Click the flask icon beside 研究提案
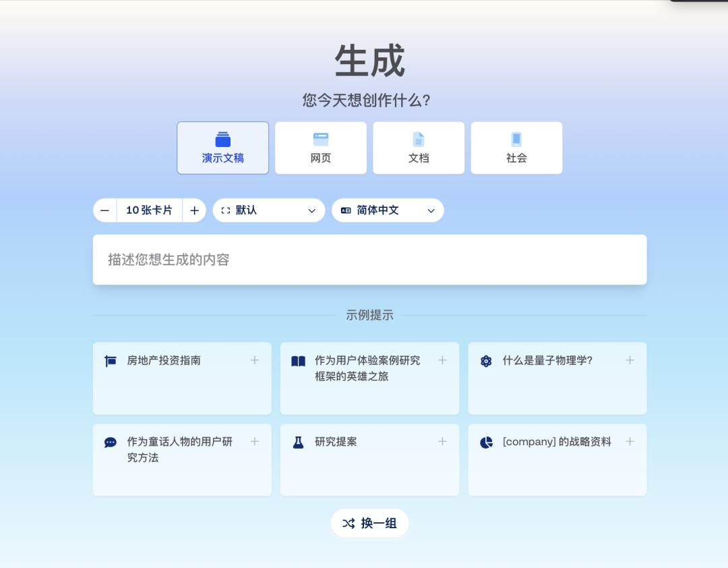The width and height of the screenshot is (728, 568). point(298,443)
